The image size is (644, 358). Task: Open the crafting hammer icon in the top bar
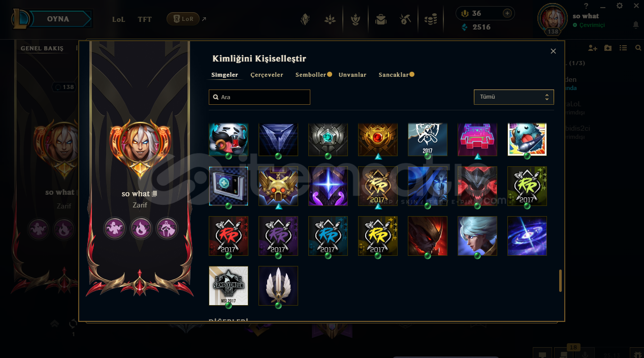(405, 20)
